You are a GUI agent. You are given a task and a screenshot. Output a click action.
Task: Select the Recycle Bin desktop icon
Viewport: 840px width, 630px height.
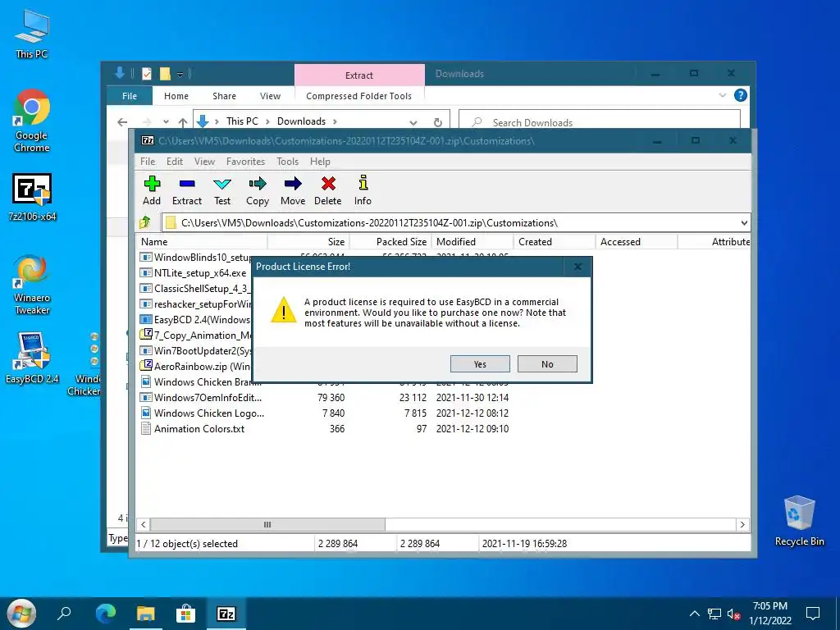(x=799, y=521)
